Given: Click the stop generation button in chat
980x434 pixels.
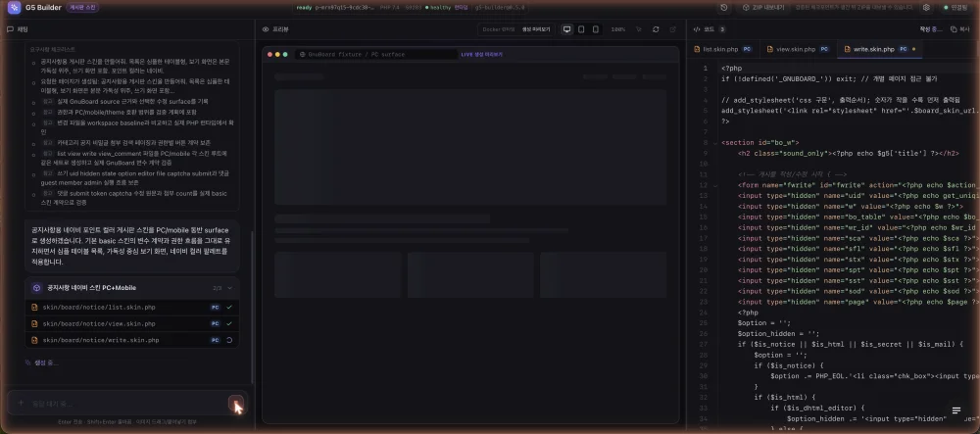Looking at the screenshot, I should (235, 404).
